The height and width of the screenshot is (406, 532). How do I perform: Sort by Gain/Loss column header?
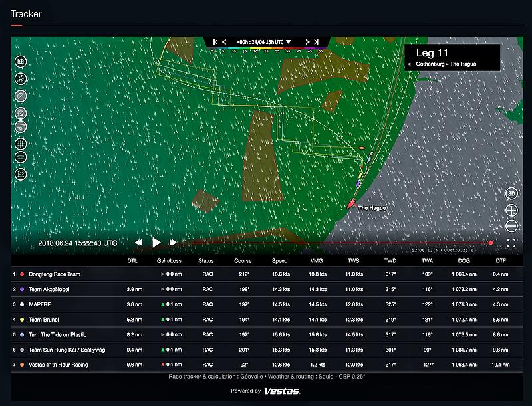(x=169, y=261)
